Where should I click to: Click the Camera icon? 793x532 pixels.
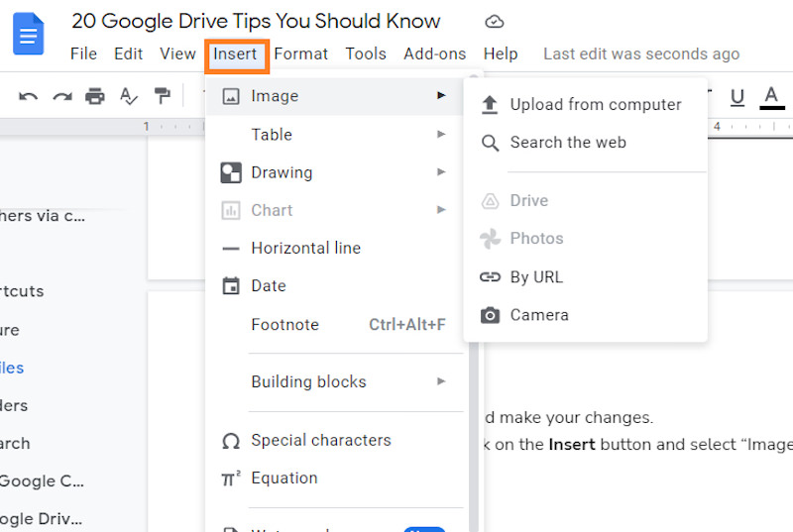(x=490, y=315)
